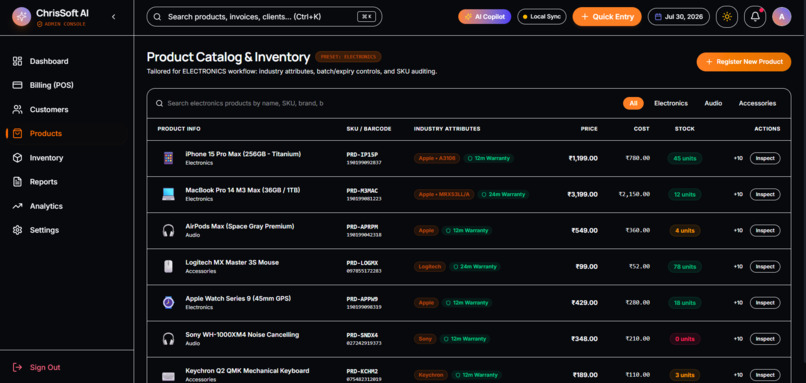Image resolution: width=806 pixels, height=383 pixels.
Task: Inspect the iPhone 15 Pro Max
Action: [x=765, y=158]
